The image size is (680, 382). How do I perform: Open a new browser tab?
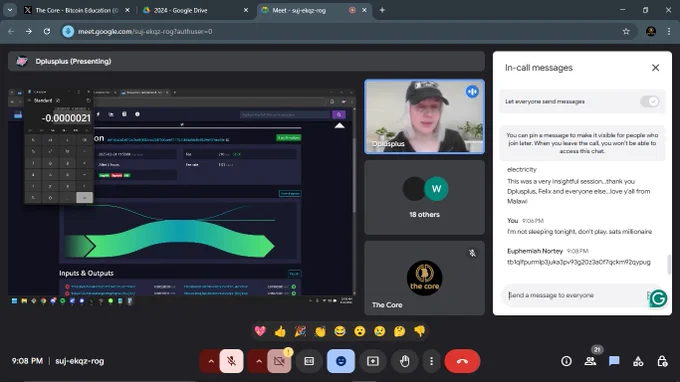coord(382,10)
